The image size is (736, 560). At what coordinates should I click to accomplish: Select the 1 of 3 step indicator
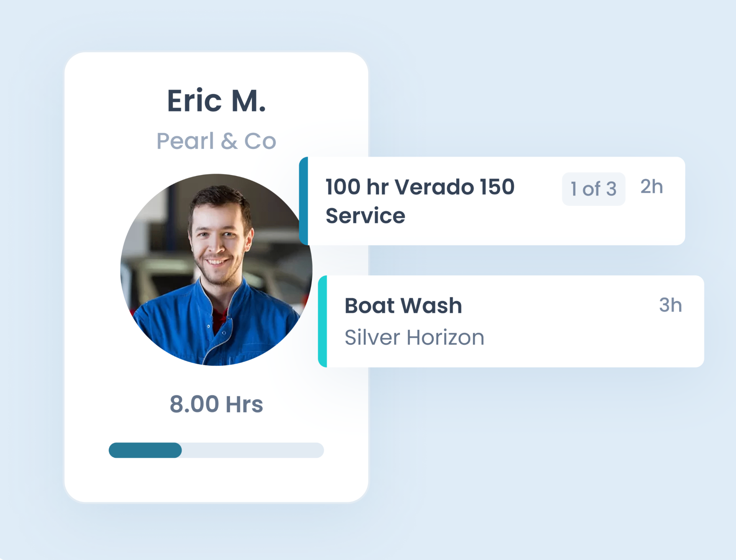pyautogui.click(x=593, y=188)
